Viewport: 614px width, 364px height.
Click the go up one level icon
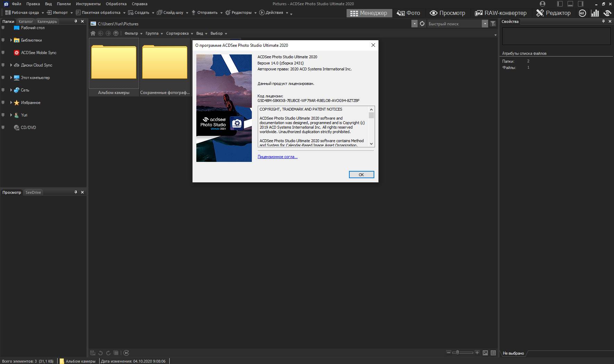click(x=116, y=33)
